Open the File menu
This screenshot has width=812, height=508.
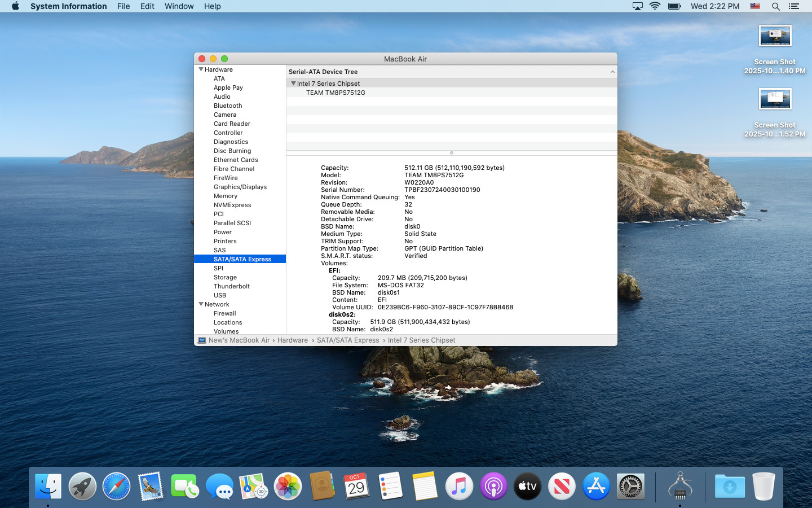pyautogui.click(x=123, y=6)
